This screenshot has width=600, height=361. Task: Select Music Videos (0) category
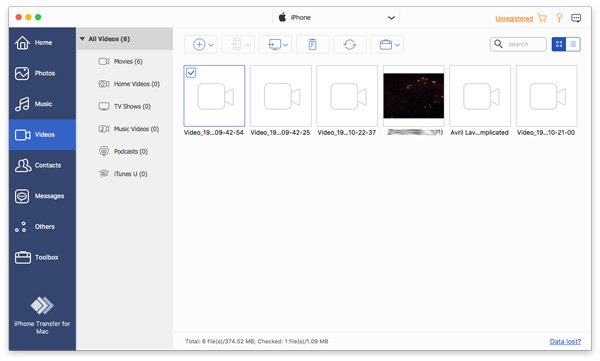(124, 129)
